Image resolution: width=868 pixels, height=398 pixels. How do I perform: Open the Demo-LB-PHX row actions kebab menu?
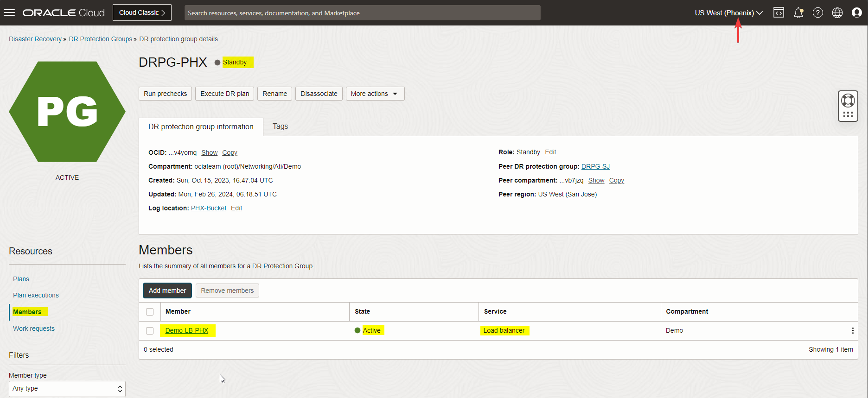[x=852, y=330]
